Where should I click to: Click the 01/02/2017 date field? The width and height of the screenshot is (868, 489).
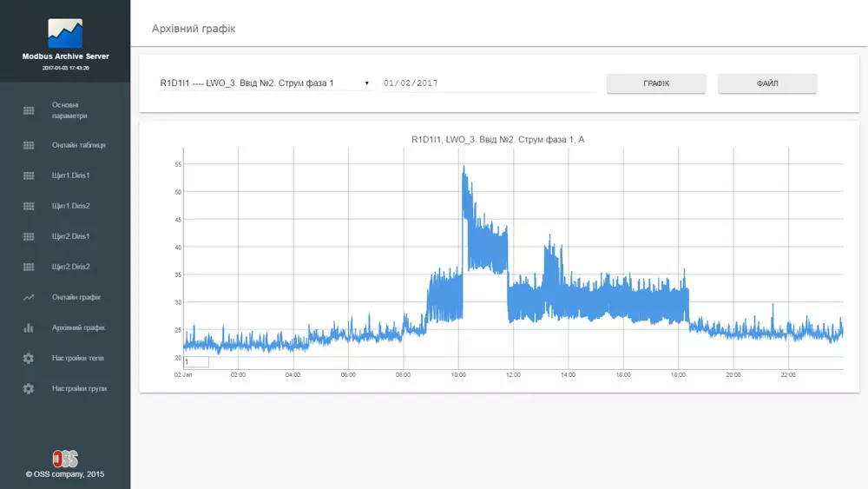tap(490, 83)
